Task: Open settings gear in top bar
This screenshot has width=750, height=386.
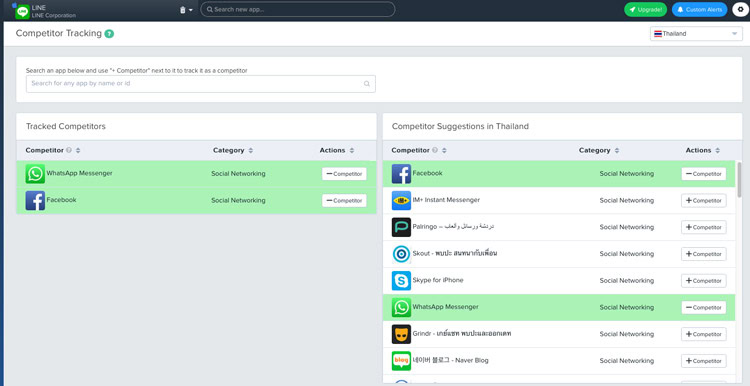Action: click(x=740, y=10)
